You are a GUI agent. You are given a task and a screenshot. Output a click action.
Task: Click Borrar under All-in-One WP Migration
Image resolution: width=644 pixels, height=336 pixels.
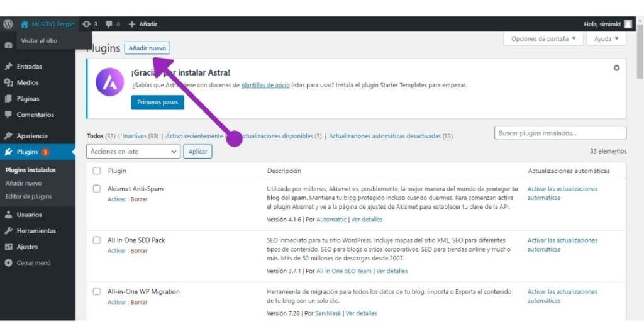point(139,302)
